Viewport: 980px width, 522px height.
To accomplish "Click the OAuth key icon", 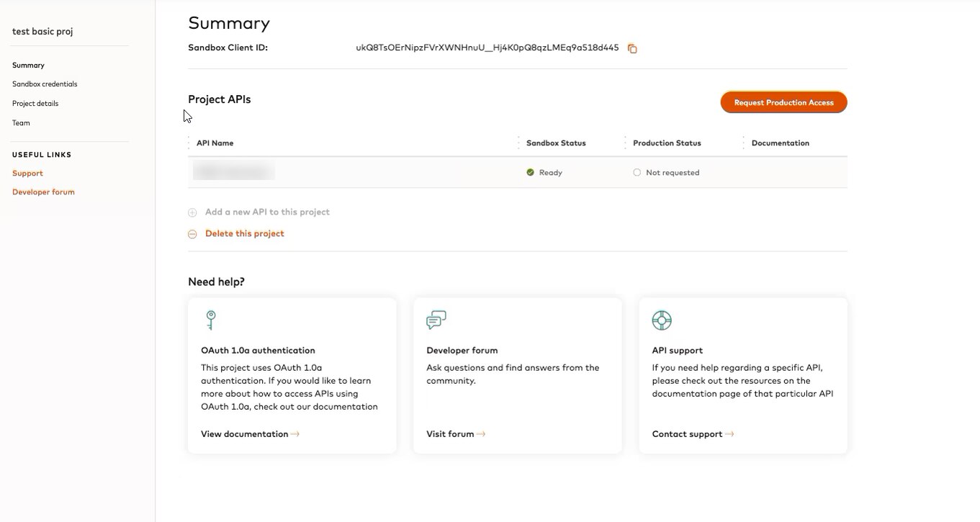I will pyautogui.click(x=210, y=320).
